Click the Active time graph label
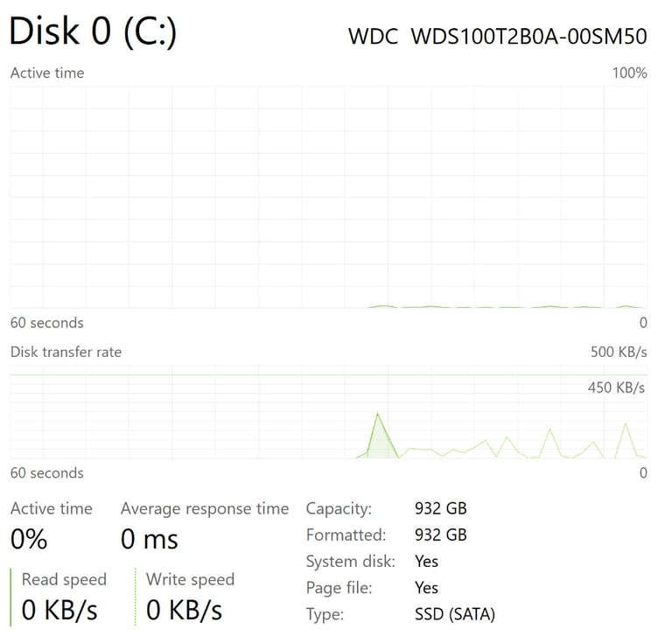Viewport: 672px width, 643px height. (47, 73)
